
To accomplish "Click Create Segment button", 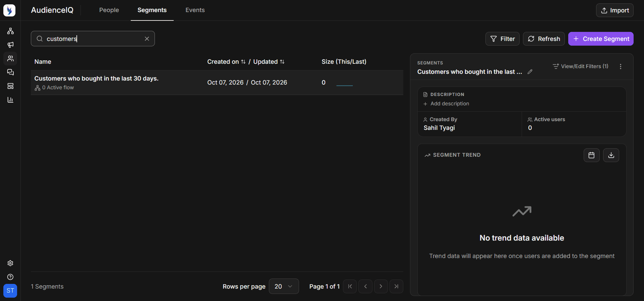I will point(601,39).
